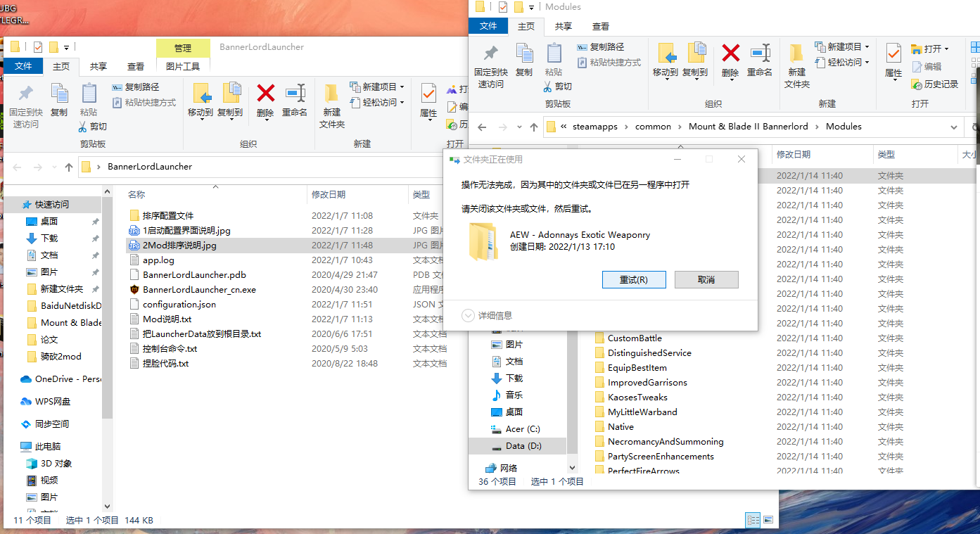Select DistinguishedService folder
Image resolution: width=980 pixels, height=534 pixels.
point(649,352)
